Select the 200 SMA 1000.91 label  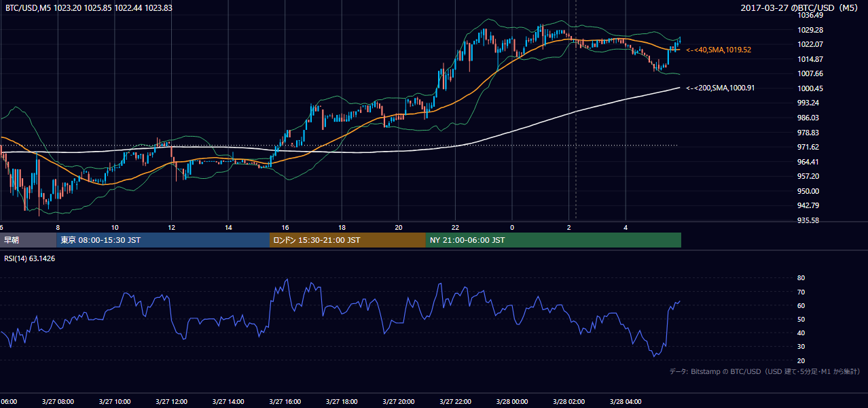pyautogui.click(x=721, y=88)
